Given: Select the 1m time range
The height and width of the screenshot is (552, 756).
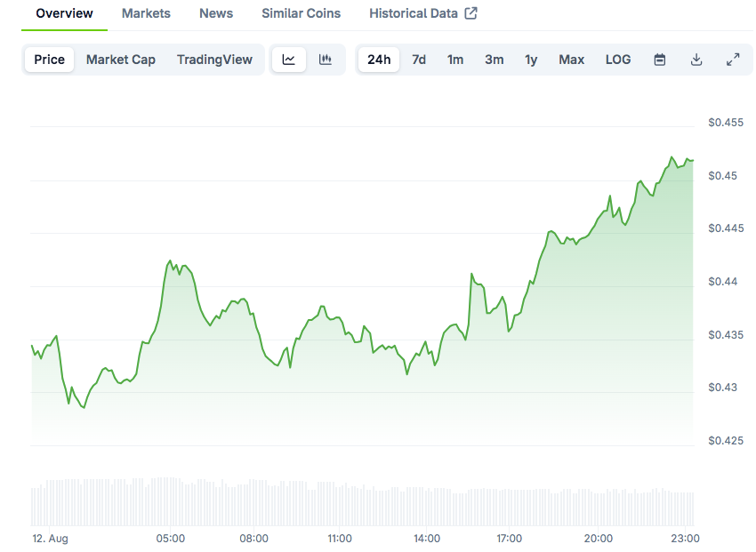Looking at the screenshot, I should tap(455, 60).
